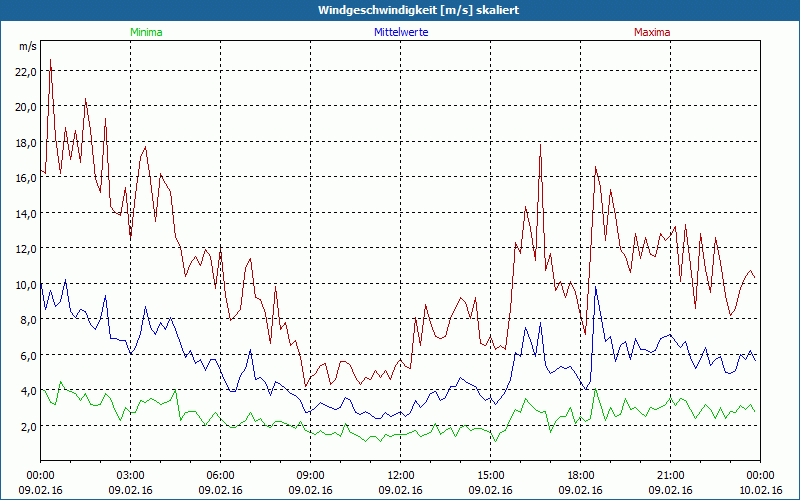The width and height of the screenshot is (800, 500).
Task: Click the 18:00 time axis label
Action: (581, 475)
